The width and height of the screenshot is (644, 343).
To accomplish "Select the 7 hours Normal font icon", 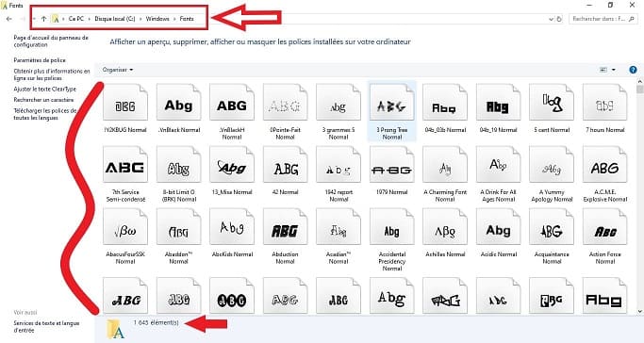I will 604,103.
